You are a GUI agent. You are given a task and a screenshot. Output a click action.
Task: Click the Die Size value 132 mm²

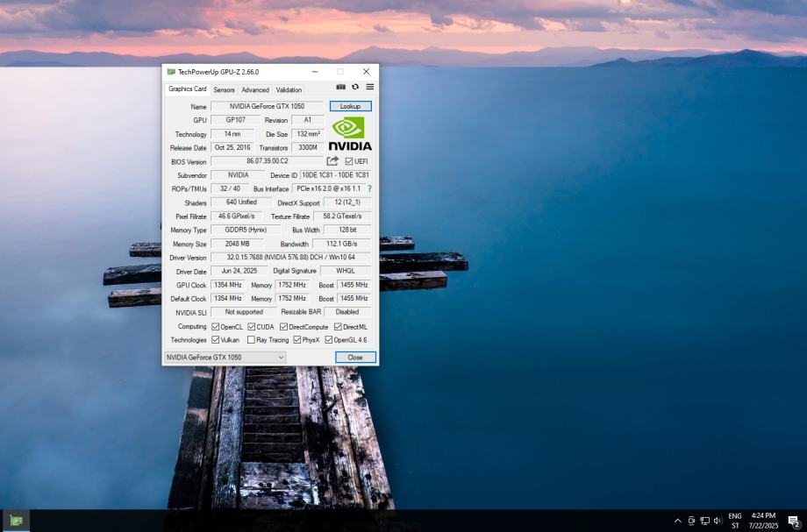[308, 133]
